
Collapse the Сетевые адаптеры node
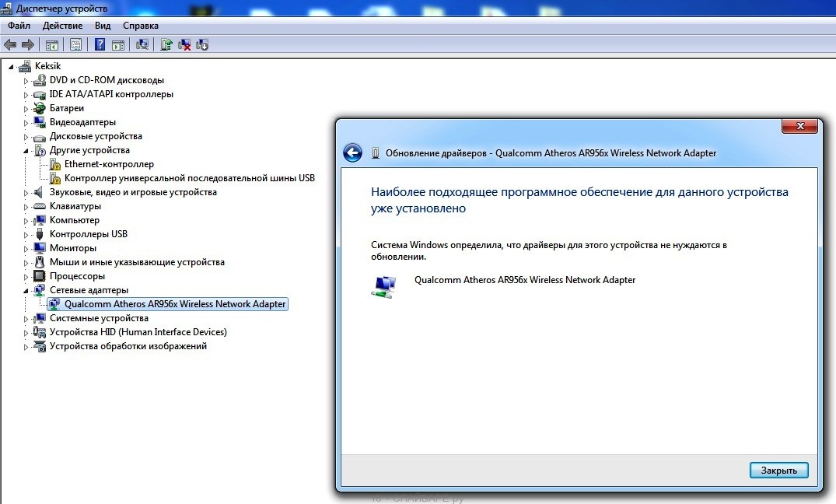click(26, 291)
